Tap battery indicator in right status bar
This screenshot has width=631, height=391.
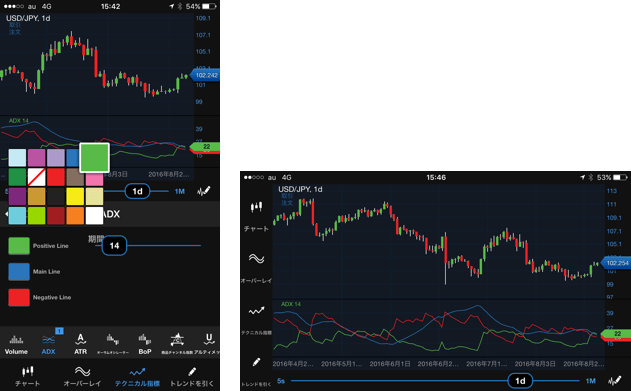coord(620,177)
